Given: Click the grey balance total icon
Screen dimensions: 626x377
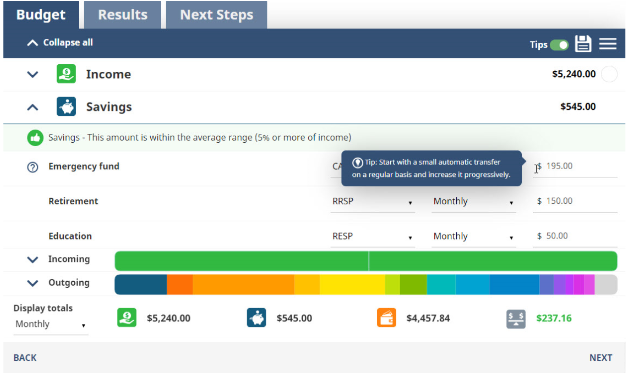Looking at the screenshot, I should (516, 319).
